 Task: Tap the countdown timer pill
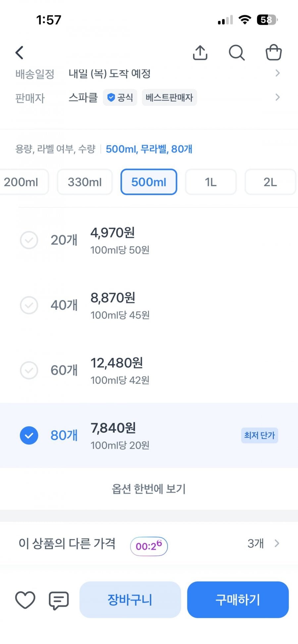[x=149, y=546]
